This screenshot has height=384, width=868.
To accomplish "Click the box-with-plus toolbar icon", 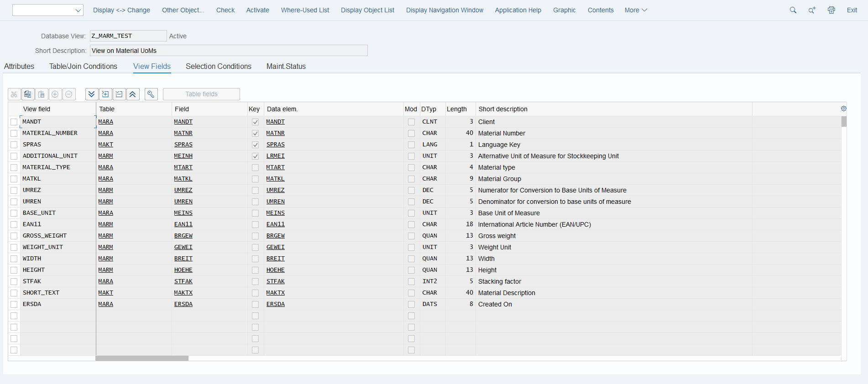I will tap(105, 94).
